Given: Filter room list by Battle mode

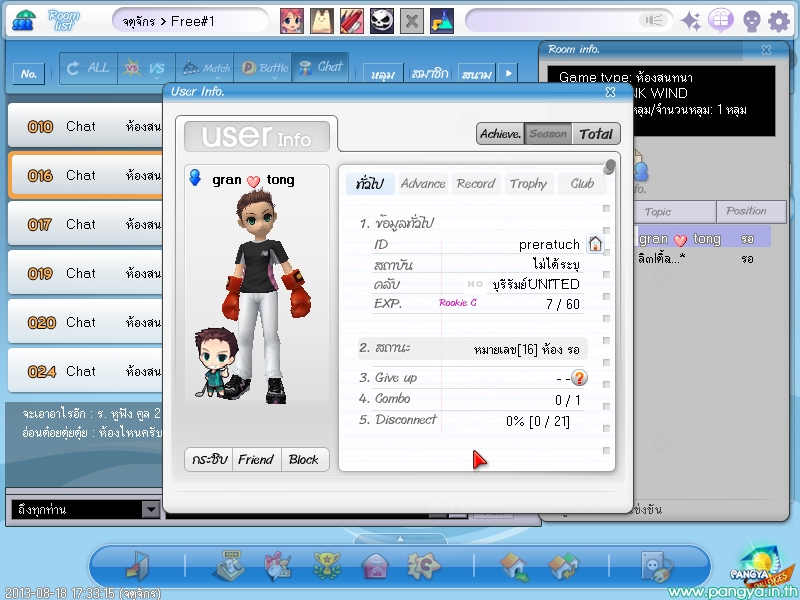Looking at the screenshot, I should [x=263, y=68].
